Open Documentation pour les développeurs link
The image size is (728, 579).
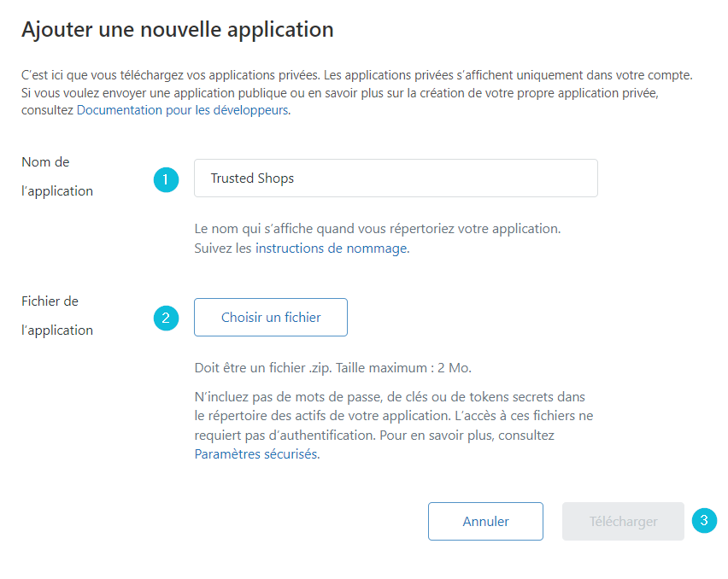tap(183, 110)
